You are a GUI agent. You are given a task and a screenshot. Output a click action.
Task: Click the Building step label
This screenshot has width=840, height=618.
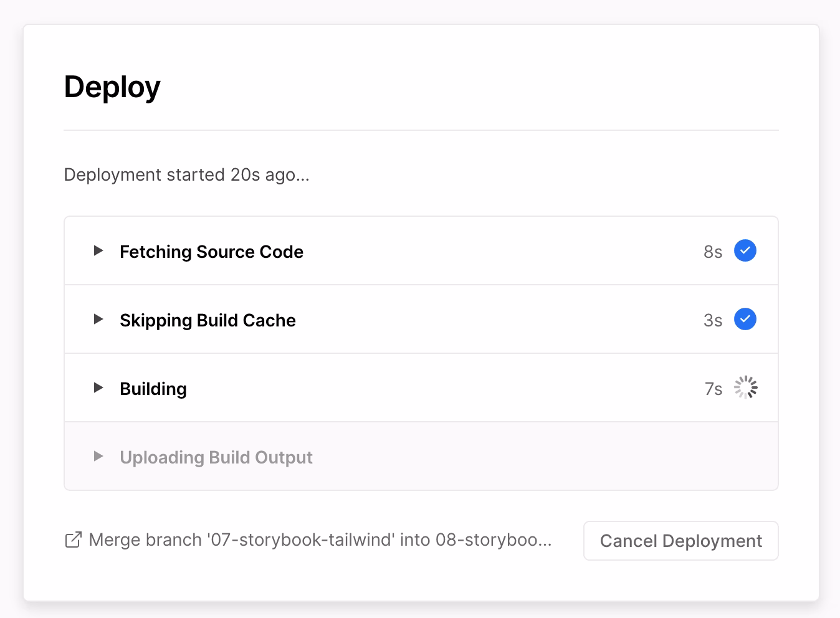[x=153, y=389]
